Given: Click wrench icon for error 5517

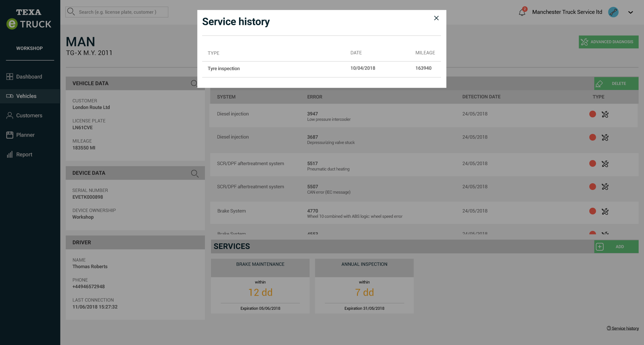Looking at the screenshot, I should (605, 164).
